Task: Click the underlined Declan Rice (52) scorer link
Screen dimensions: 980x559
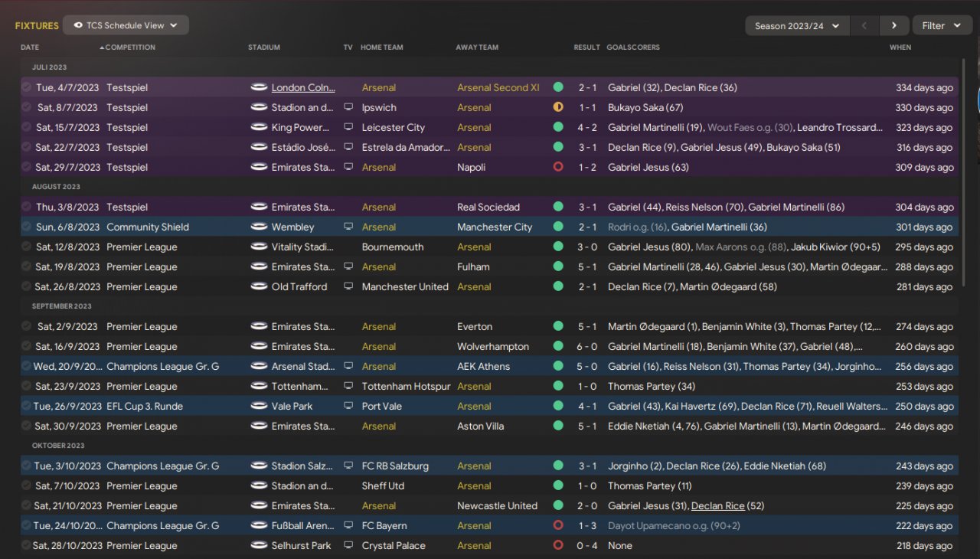Action: coord(718,506)
